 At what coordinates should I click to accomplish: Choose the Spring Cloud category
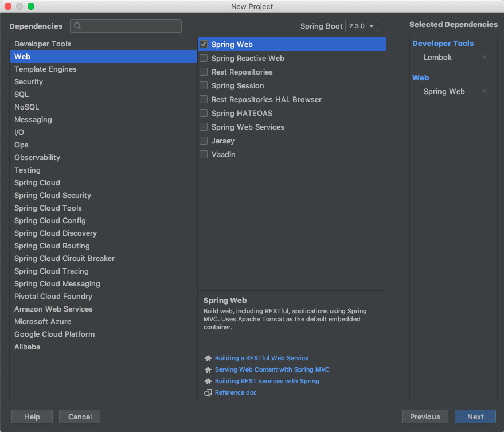point(103,182)
